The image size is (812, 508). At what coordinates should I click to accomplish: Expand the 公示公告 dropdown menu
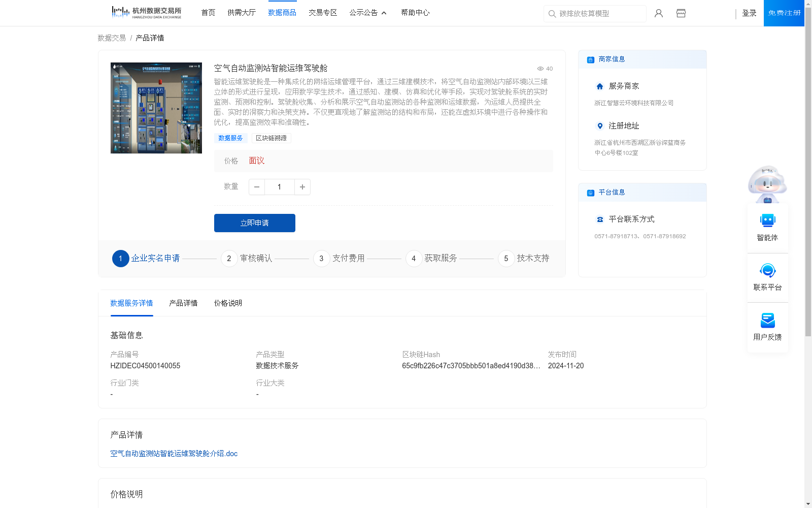[368, 13]
